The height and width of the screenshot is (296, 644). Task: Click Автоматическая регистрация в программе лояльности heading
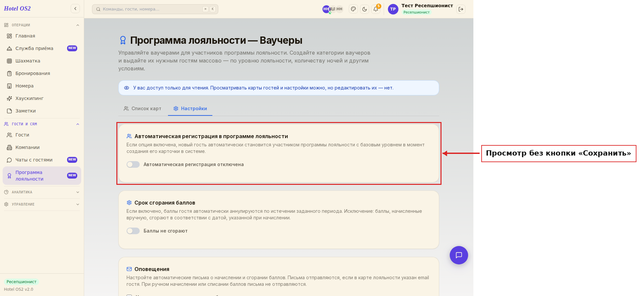click(211, 136)
